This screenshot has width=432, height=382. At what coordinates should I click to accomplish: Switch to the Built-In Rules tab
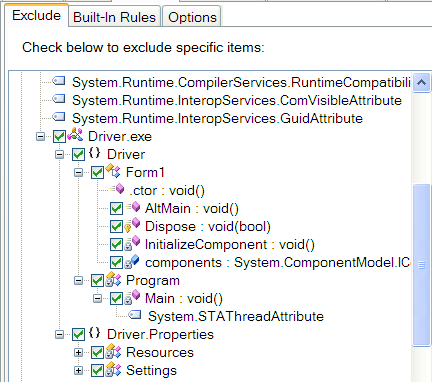[x=114, y=17]
